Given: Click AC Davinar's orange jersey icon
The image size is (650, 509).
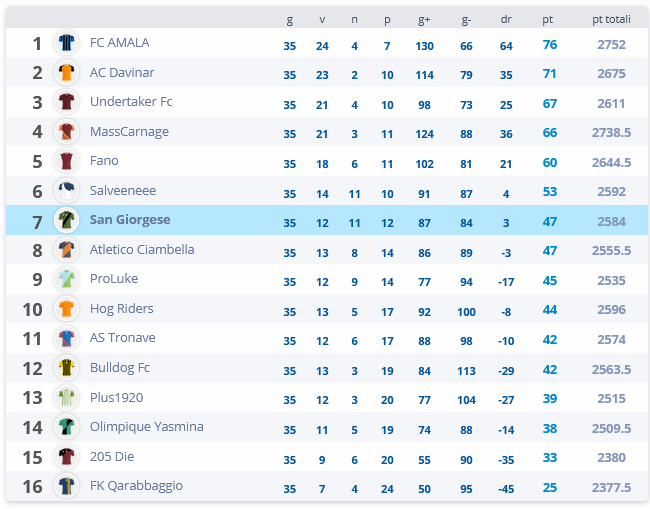Looking at the screenshot, I should coord(66,73).
